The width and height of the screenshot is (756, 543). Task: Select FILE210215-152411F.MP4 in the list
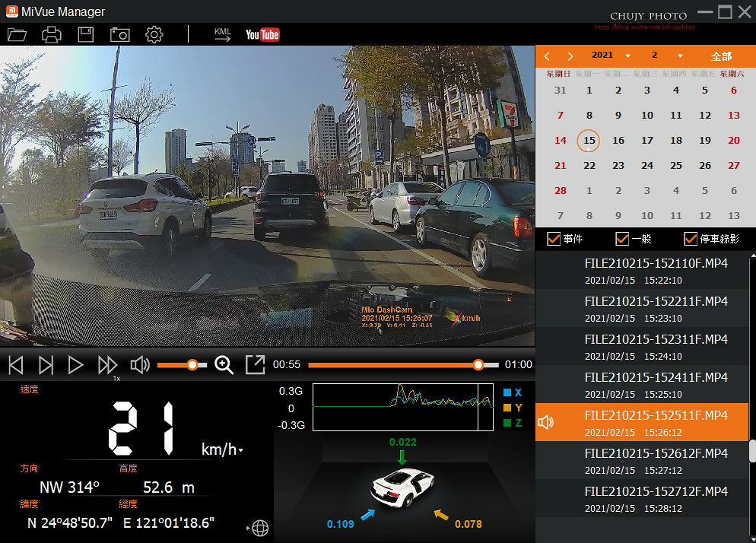[x=642, y=385]
